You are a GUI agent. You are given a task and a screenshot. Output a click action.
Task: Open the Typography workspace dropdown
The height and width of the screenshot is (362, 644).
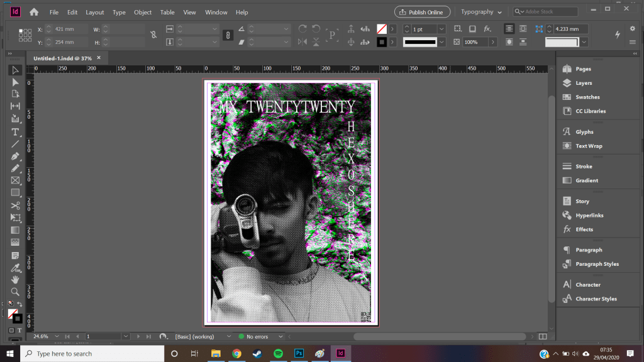[x=481, y=12]
